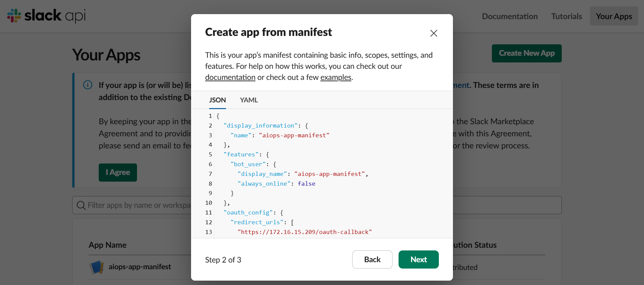Click the "name" key on line 3
Viewport: 644px width, 285px height.
241,135
